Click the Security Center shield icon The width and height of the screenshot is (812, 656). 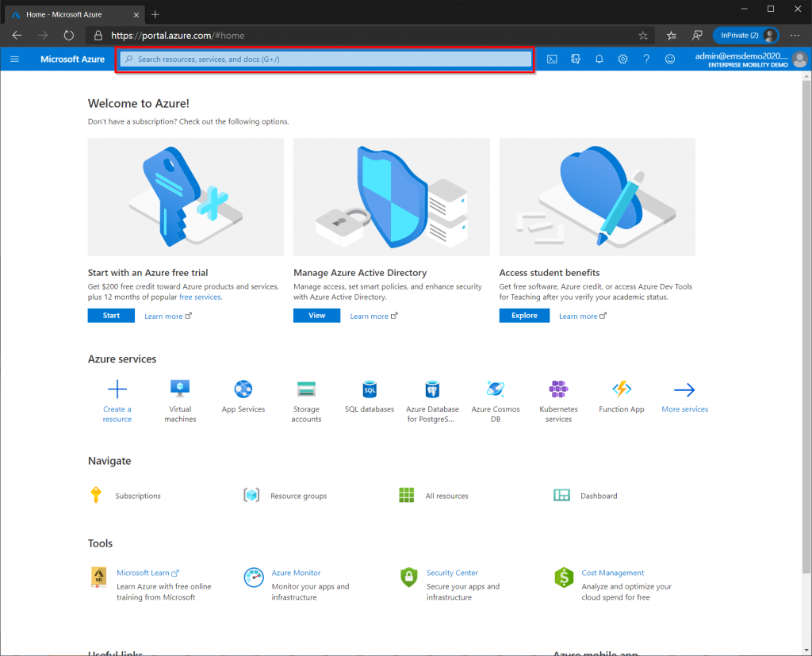pyautogui.click(x=408, y=577)
